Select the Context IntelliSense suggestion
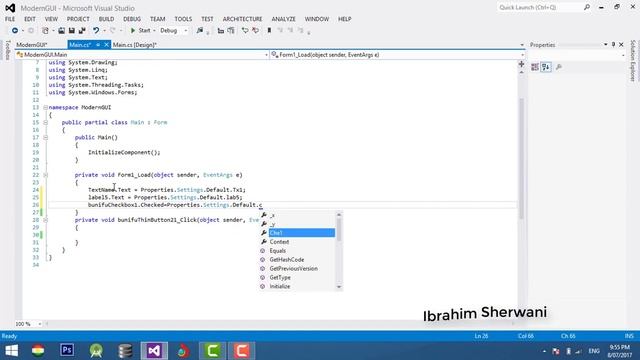 [x=298, y=242]
